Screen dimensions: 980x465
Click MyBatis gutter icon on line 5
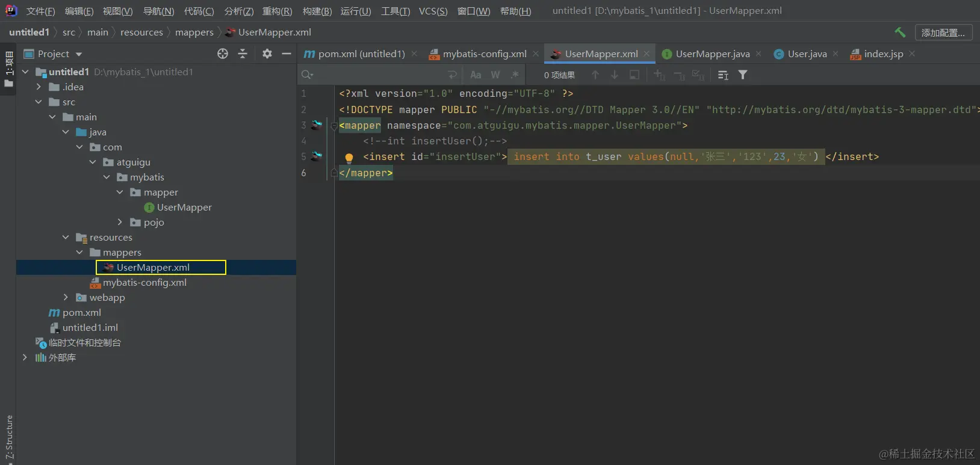[317, 156]
